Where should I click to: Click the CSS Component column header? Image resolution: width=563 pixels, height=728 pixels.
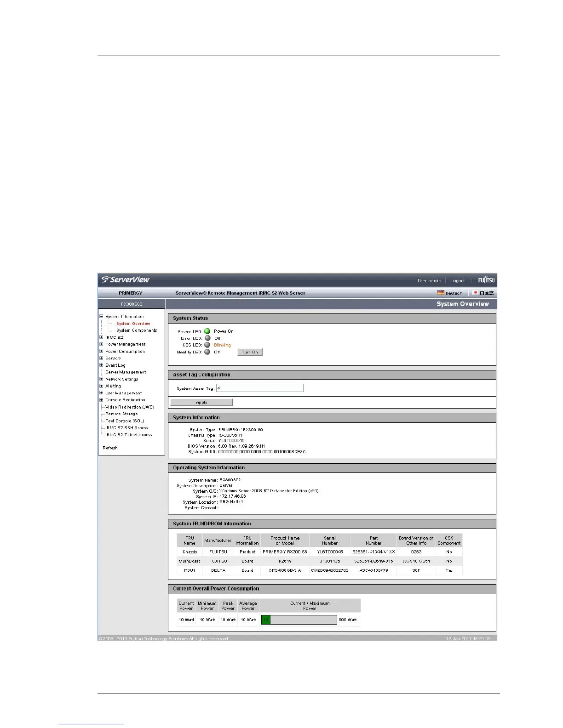(449, 540)
